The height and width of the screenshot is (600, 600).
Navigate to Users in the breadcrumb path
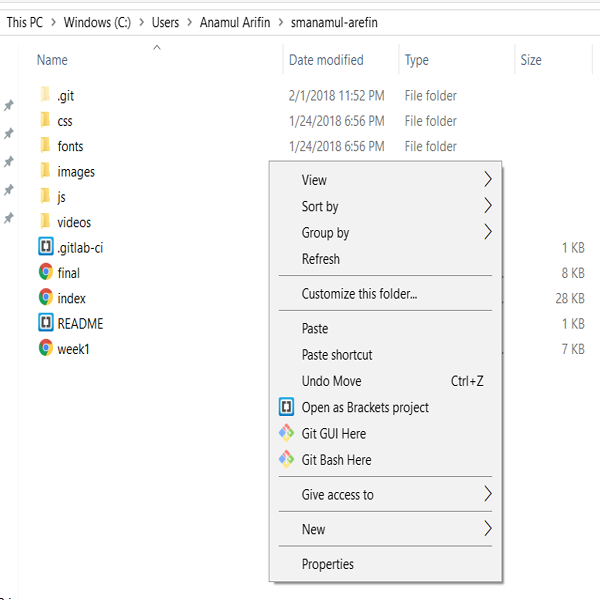pos(167,22)
